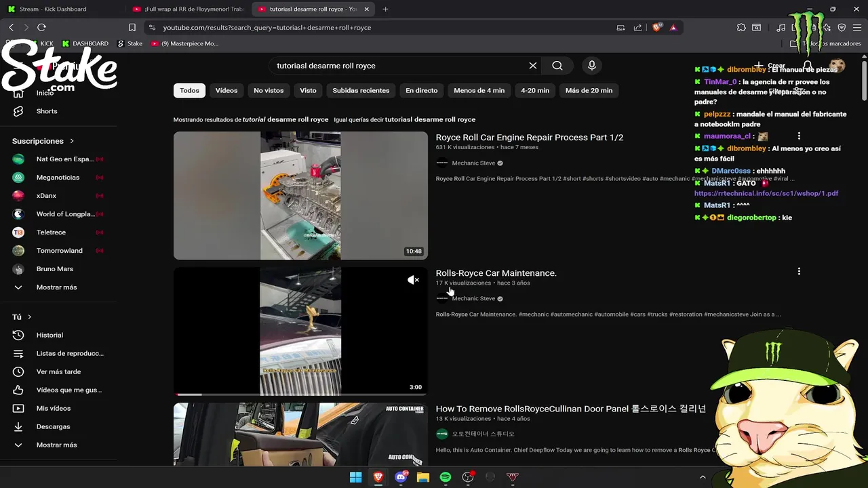Open the browser extensions puzzle icon

(x=741, y=28)
